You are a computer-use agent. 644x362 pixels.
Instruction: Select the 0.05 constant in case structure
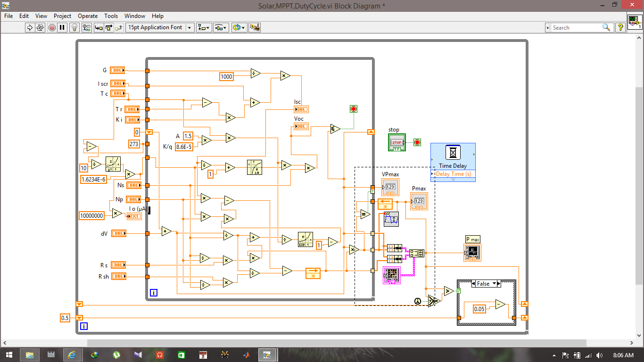[479, 309]
